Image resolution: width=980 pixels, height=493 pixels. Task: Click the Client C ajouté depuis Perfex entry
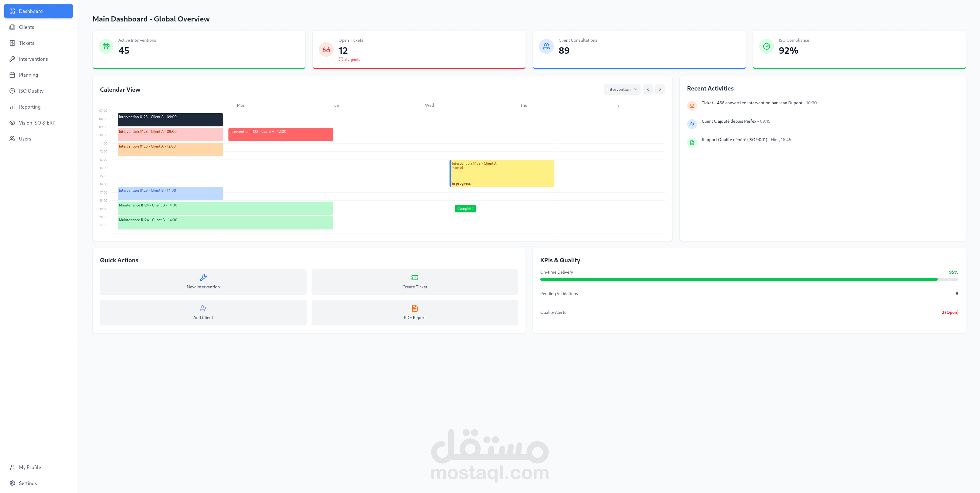pyautogui.click(x=736, y=121)
